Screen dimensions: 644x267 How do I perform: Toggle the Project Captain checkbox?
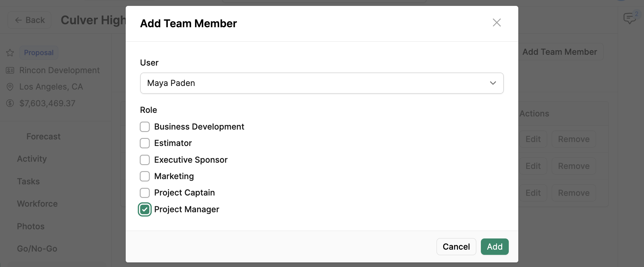click(145, 193)
